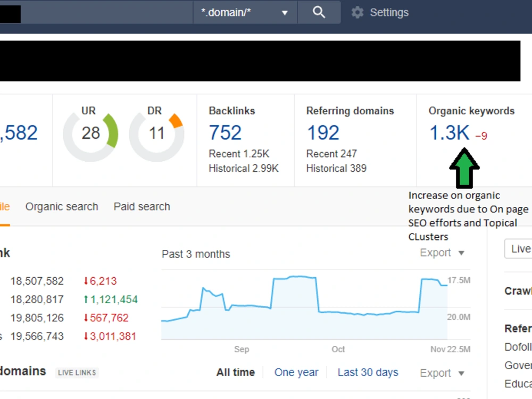Select the Last 30 days range
The image size is (532, 399).
coord(368,372)
